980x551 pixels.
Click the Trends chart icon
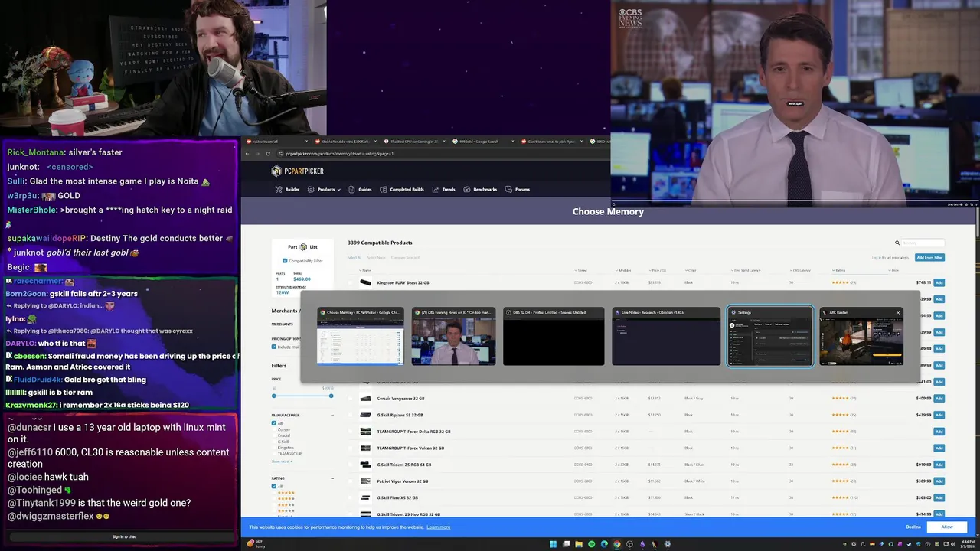pyautogui.click(x=436, y=189)
